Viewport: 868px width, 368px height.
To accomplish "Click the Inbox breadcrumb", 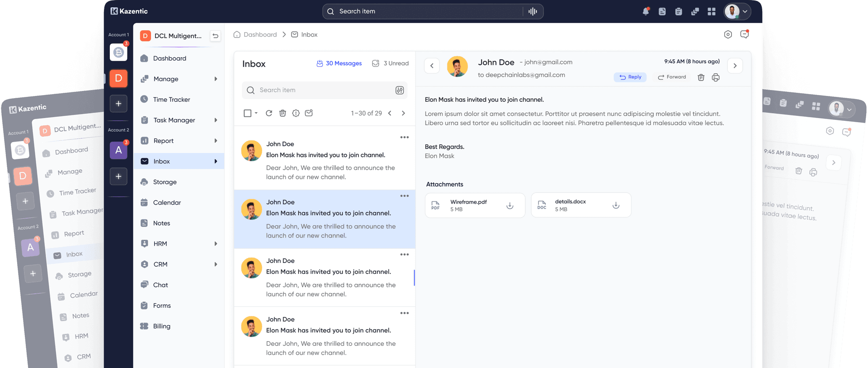I will point(304,34).
